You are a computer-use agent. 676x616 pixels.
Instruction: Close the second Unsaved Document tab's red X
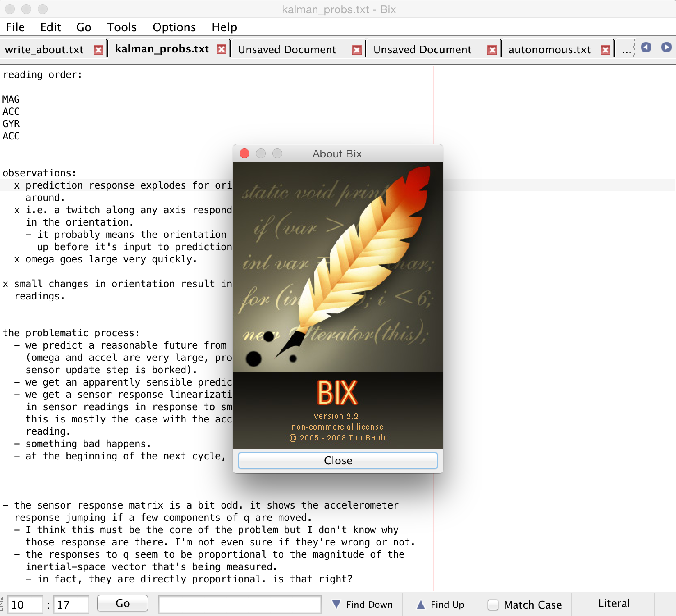(x=492, y=50)
